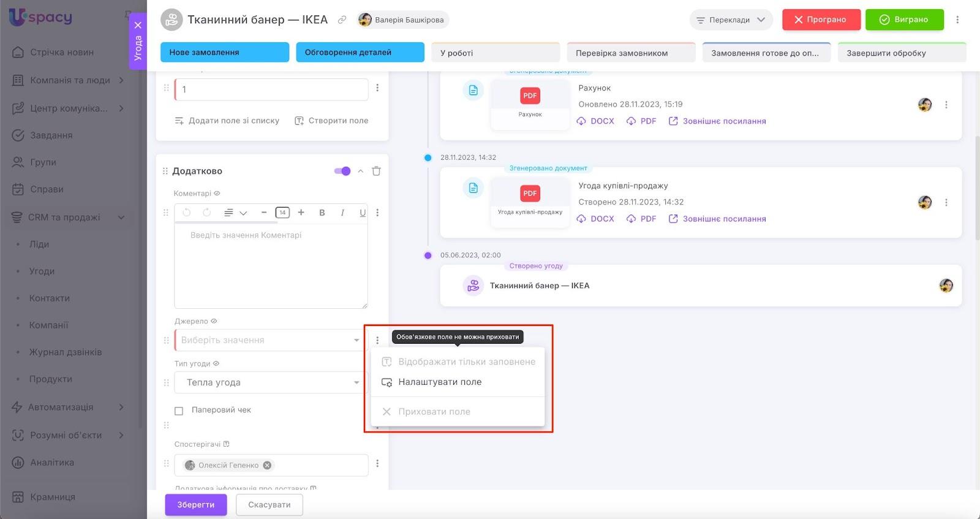Increase font size in Коментарі editor
The image size is (980, 519).
[x=301, y=213]
